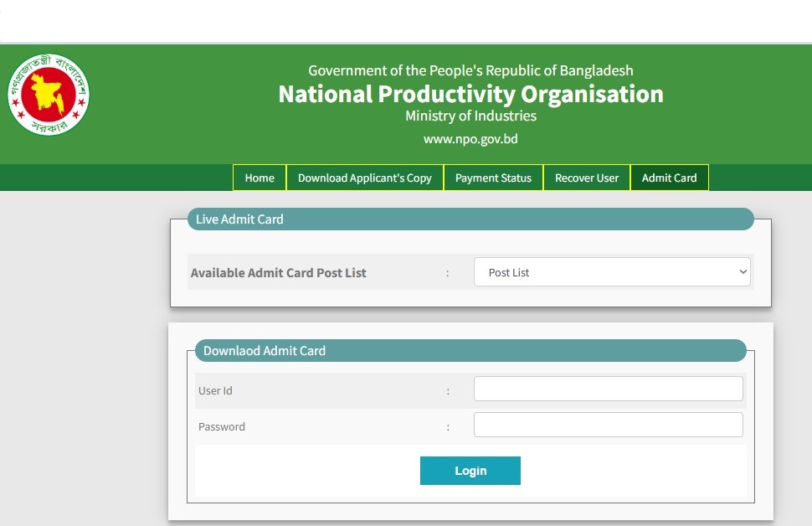Click into the Password input field
Image resolution: width=812 pixels, height=526 pixels.
coord(608,425)
